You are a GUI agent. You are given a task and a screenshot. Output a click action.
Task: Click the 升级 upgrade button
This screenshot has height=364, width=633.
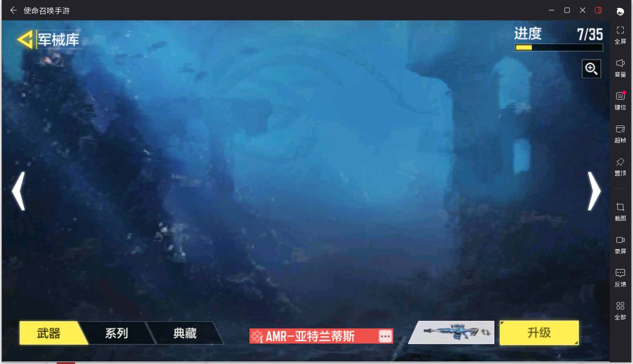pos(539,332)
